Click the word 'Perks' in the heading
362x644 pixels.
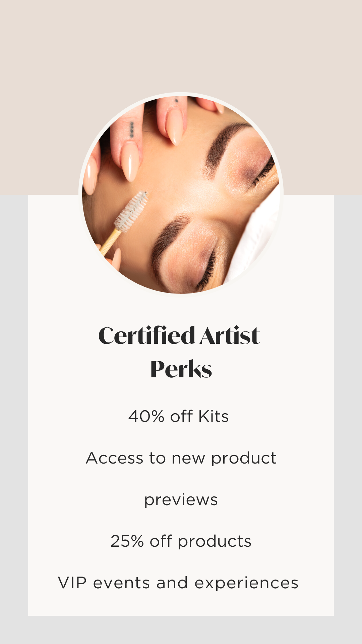point(181,369)
